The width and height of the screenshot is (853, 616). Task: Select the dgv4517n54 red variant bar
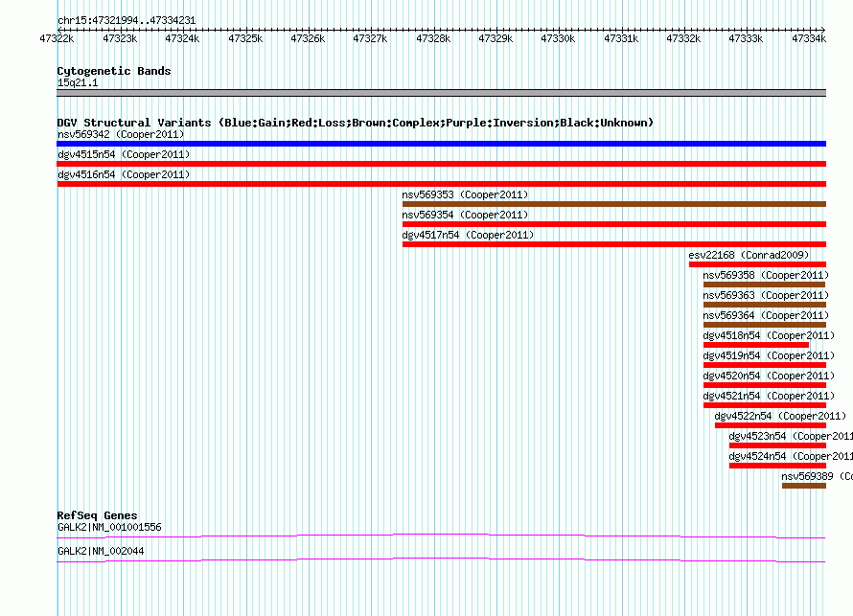tap(613, 244)
